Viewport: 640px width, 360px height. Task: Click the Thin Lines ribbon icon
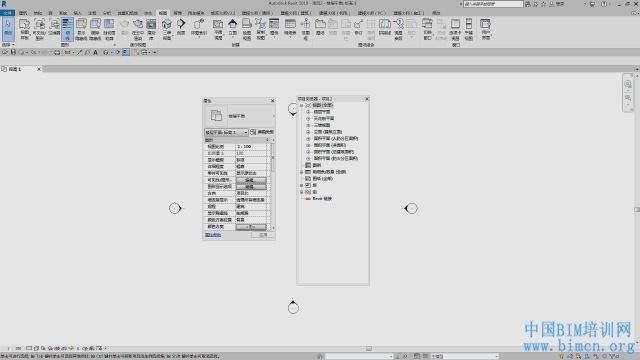(x=67, y=29)
